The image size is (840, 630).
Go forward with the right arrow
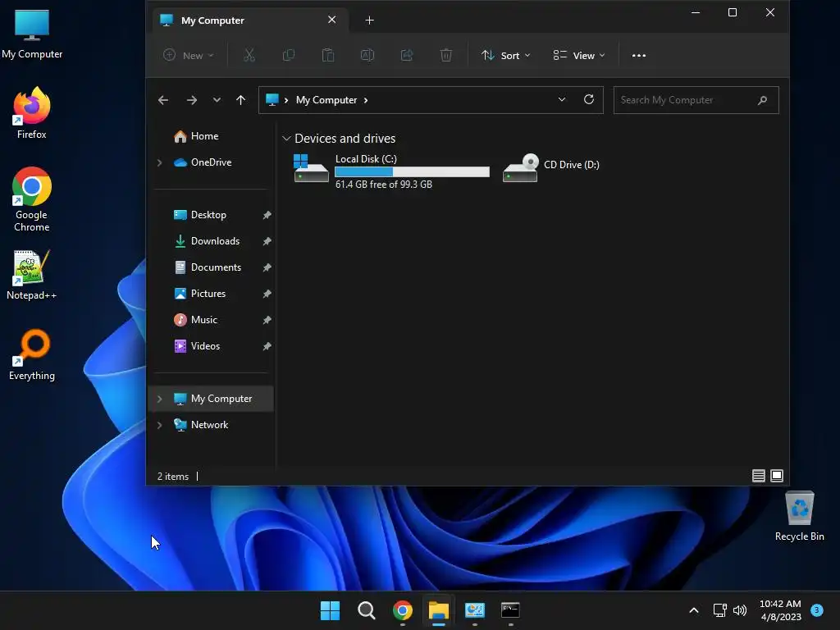(191, 100)
